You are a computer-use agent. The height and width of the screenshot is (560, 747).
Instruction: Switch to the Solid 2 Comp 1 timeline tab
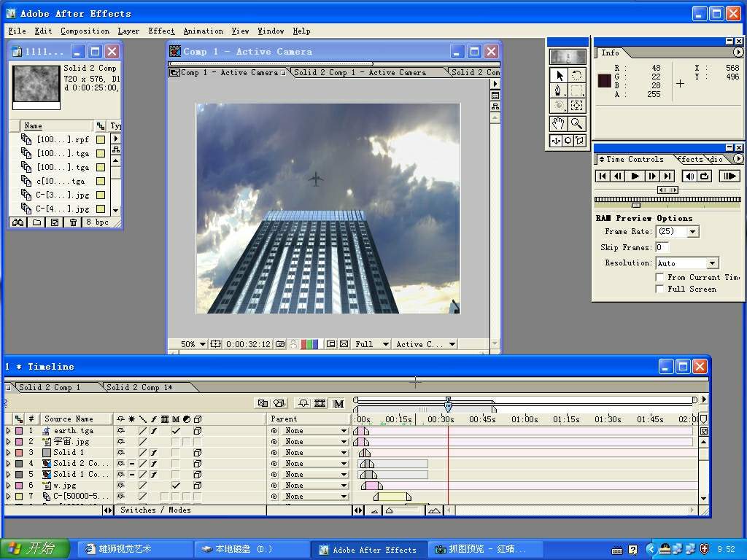pos(50,387)
